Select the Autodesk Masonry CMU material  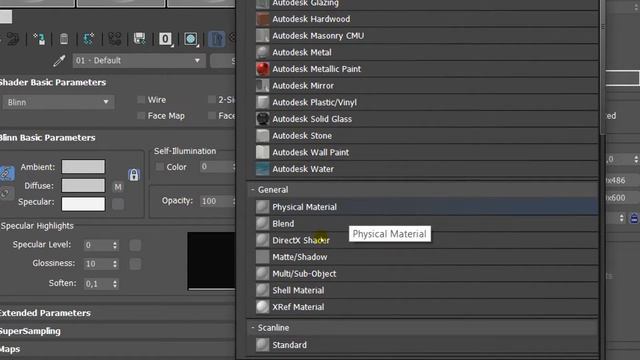[426, 36]
